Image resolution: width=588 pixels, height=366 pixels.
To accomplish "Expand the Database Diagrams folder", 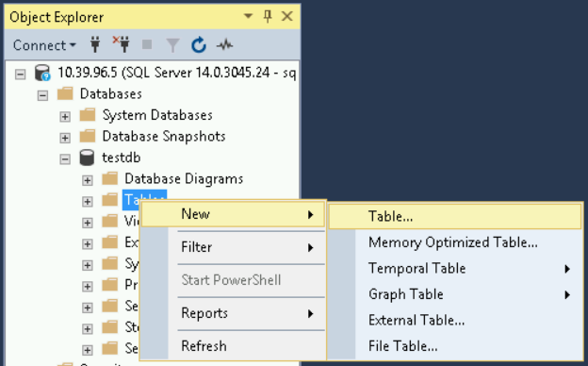I will (87, 180).
